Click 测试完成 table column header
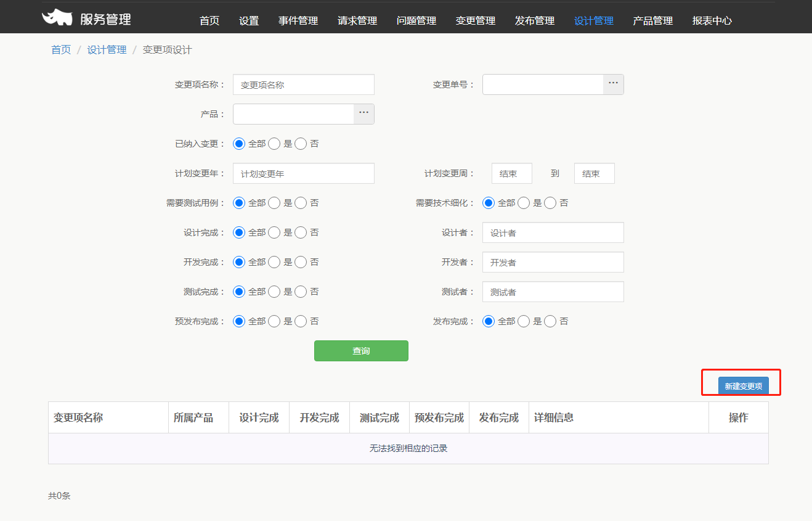The image size is (812, 521). click(380, 417)
